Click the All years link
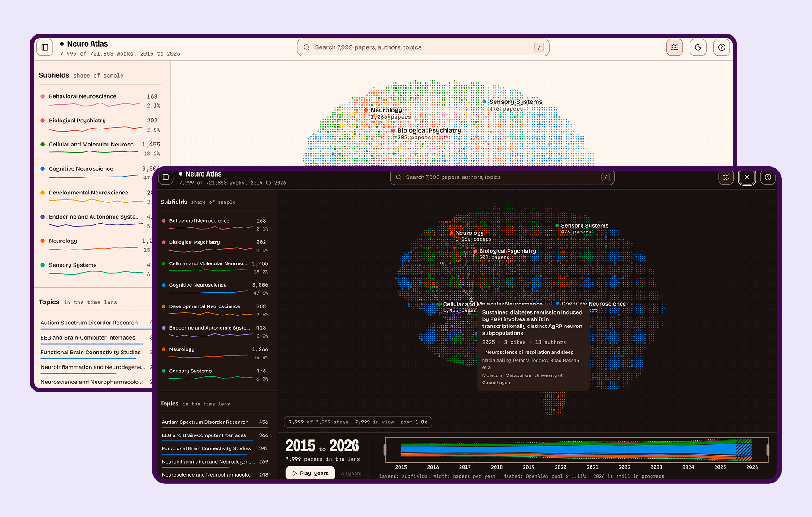The width and height of the screenshot is (812, 517). 351,474
